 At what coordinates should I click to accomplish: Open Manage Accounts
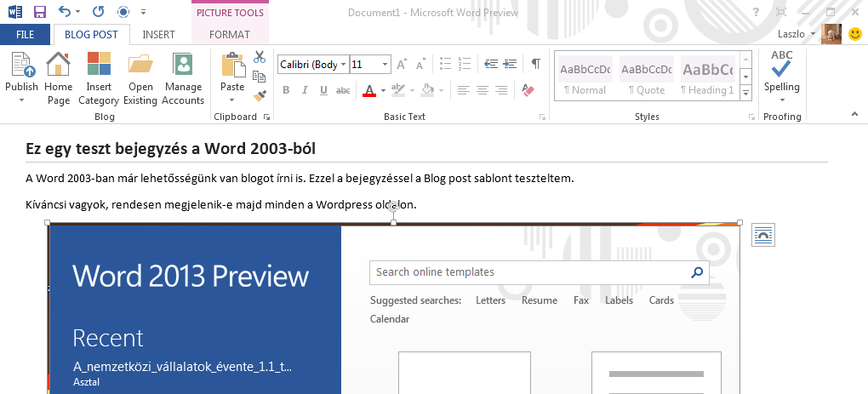click(183, 78)
